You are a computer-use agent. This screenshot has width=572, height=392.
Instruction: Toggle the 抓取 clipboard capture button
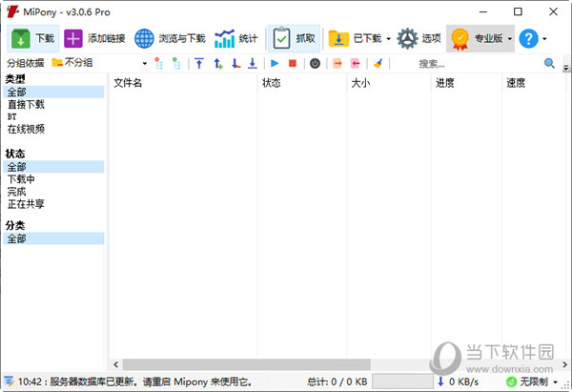[294, 38]
